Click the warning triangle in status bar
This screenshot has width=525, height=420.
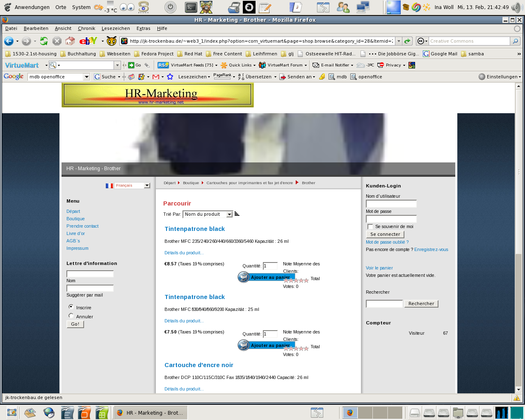[x=517, y=398]
